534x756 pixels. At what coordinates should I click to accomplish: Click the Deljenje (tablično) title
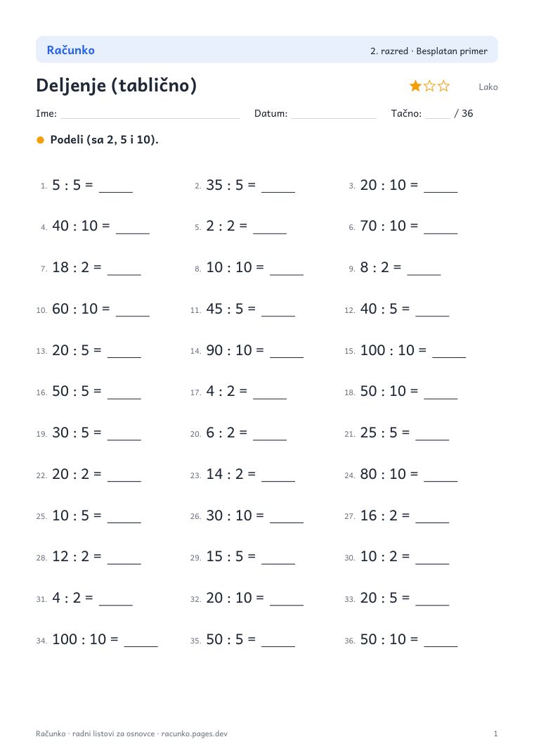[x=117, y=85]
